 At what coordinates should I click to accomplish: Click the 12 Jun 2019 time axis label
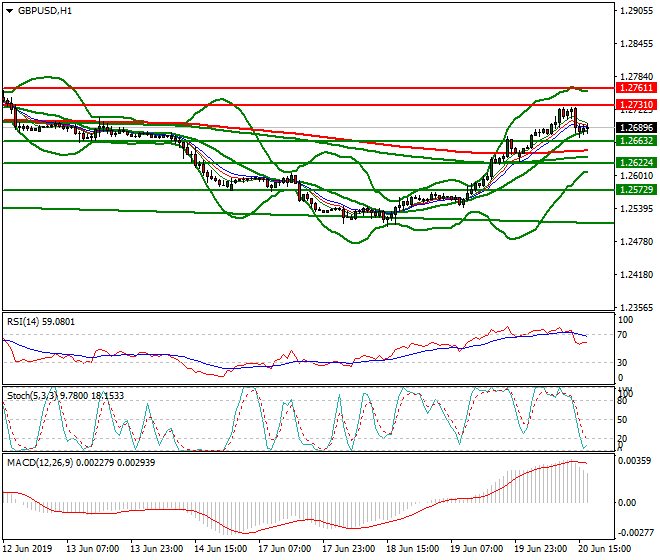(x=27, y=549)
